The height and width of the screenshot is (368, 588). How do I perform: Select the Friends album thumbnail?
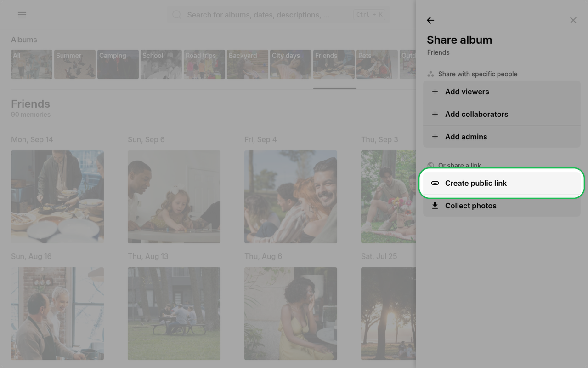(x=334, y=64)
